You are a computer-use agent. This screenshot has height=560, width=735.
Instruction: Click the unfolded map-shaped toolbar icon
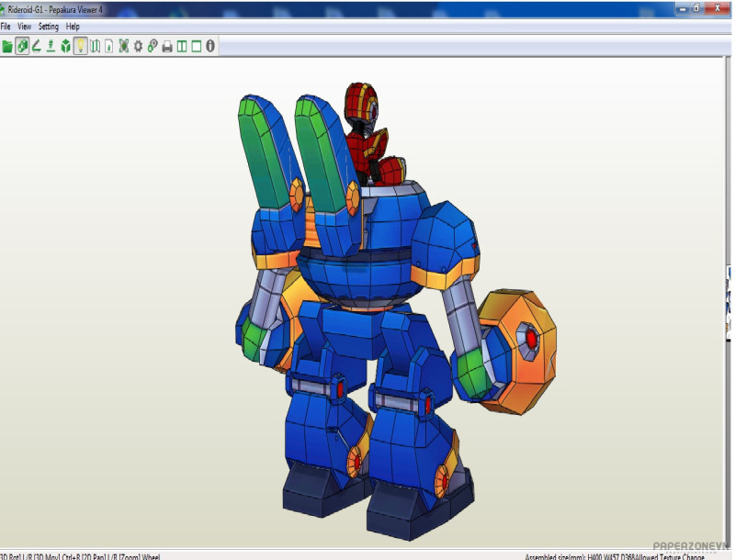tap(95, 46)
